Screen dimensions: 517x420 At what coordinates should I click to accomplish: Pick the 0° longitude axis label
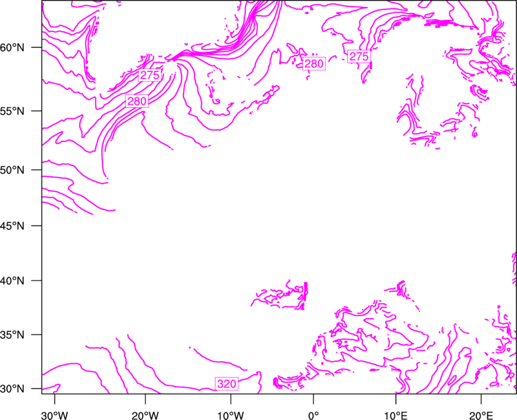(x=313, y=415)
